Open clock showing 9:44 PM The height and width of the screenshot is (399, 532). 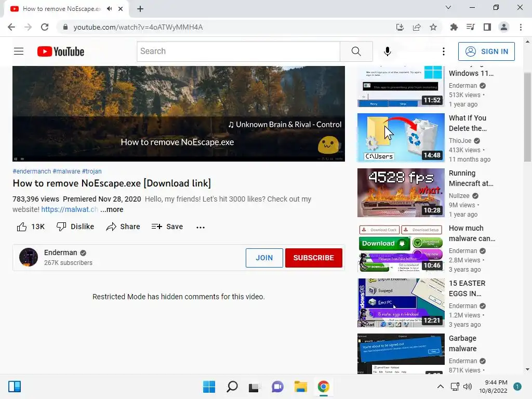(496, 382)
